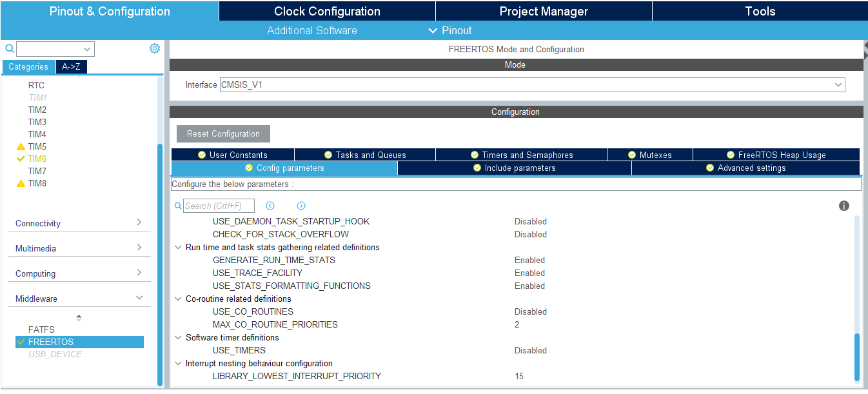868x394 pixels.
Task: Click USE_CO_ROUTINES Disabled value
Action: coord(530,311)
